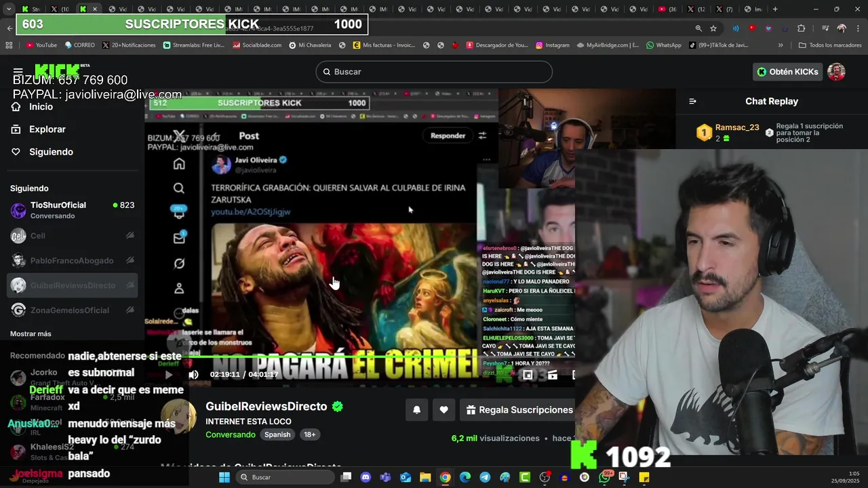The height and width of the screenshot is (488, 868).
Task: Play the video replay
Action: point(169,374)
